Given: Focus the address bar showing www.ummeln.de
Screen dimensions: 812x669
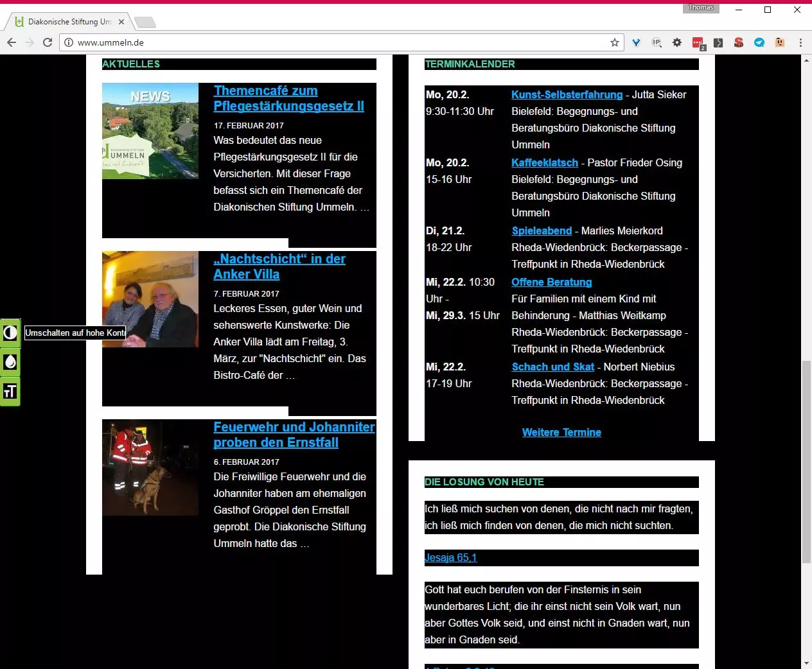Looking at the screenshot, I should [340, 42].
